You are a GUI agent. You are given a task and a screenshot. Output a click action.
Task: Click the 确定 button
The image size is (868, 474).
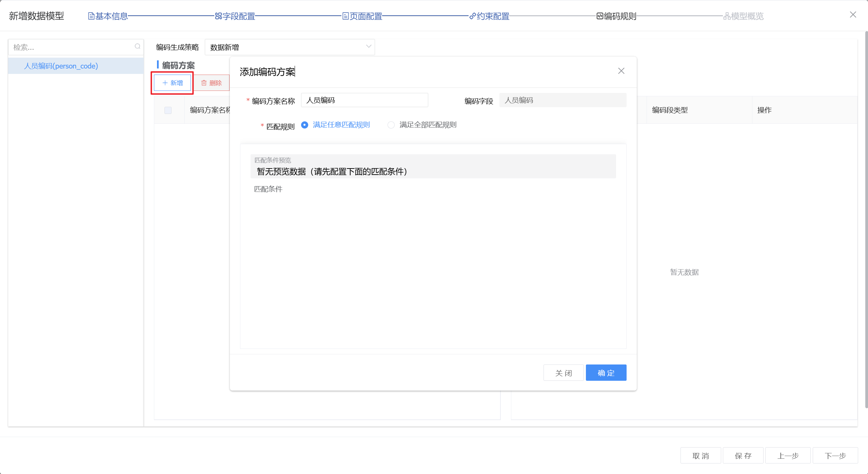[606, 373]
